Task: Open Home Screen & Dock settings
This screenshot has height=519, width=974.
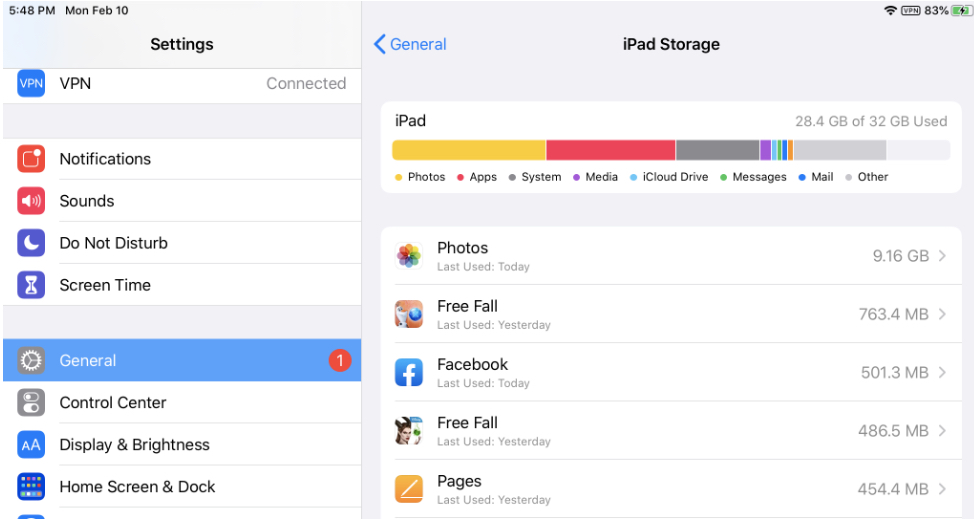Action: (182, 487)
